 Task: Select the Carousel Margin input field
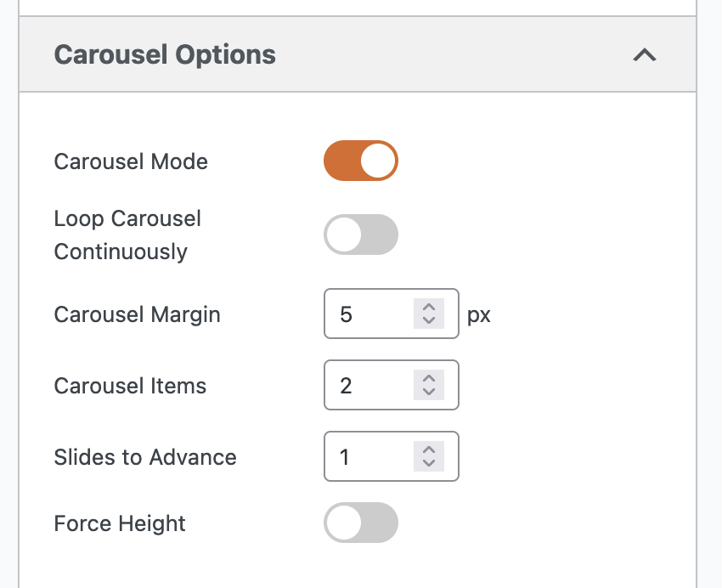[x=374, y=314]
